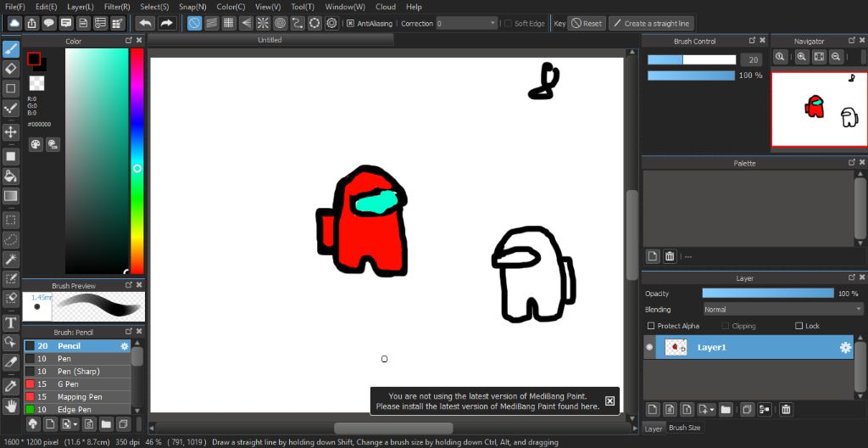868x448 pixels.
Task: Toggle the AntiAliasing checkbox
Action: coord(350,23)
